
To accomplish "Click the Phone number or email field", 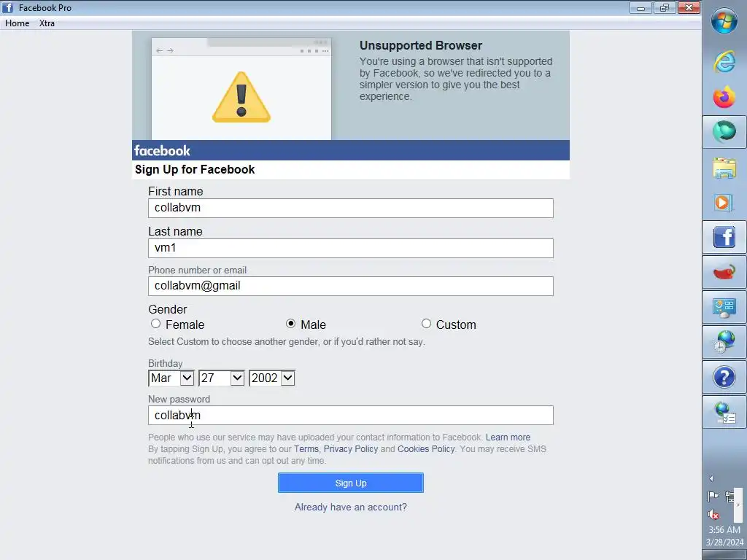I will coord(351,286).
